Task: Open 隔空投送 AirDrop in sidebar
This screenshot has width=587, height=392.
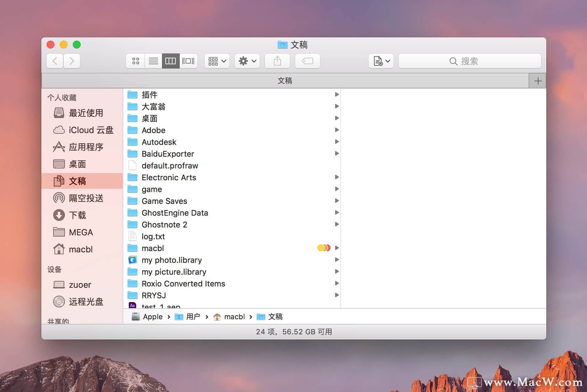Action: (x=82, y=198)
